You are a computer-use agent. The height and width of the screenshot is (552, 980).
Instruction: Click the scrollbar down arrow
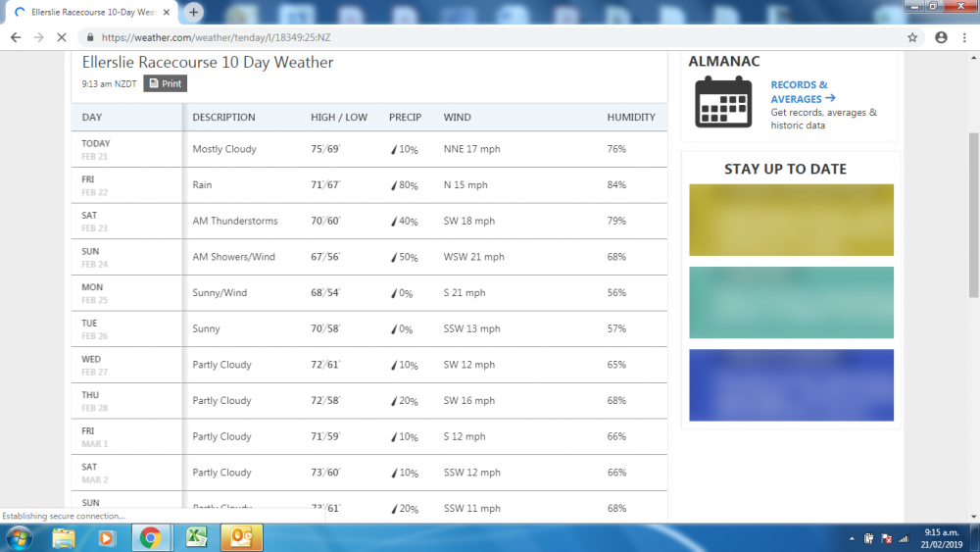coord(974,517)
